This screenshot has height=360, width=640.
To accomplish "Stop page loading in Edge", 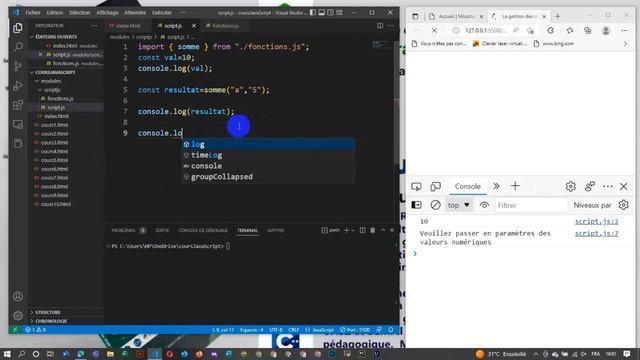I will pos(434,31).
